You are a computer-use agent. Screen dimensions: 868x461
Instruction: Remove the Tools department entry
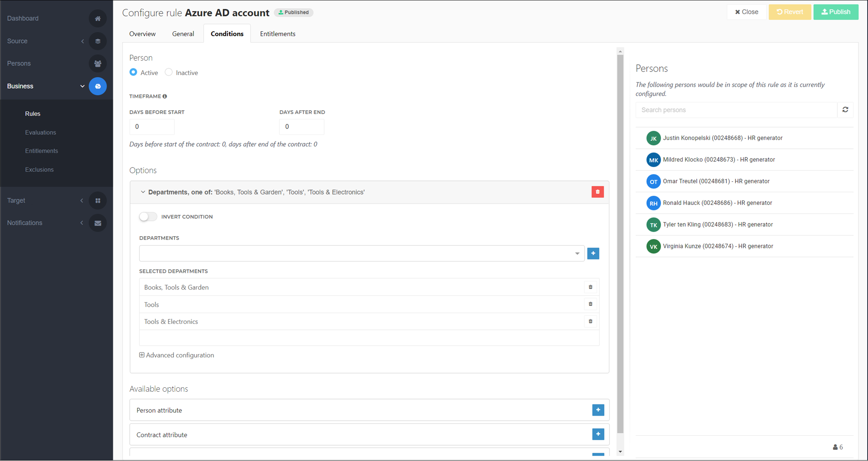click(590, 304)
